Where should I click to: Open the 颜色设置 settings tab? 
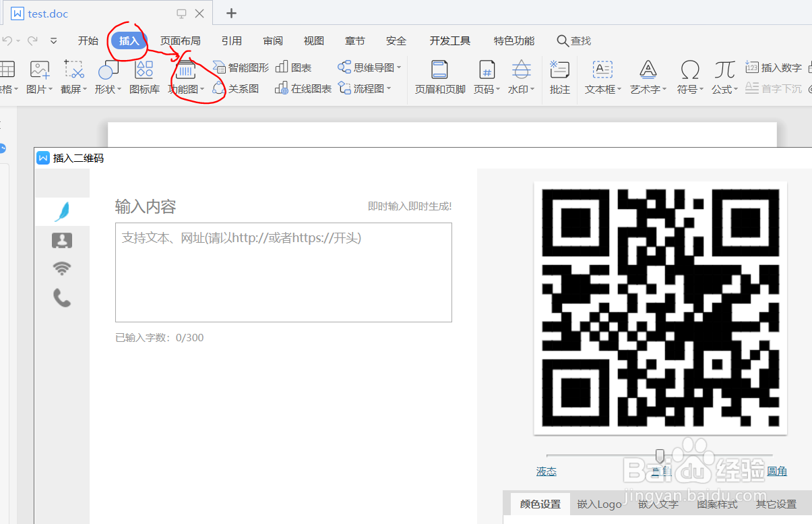(x=540, y=504)
